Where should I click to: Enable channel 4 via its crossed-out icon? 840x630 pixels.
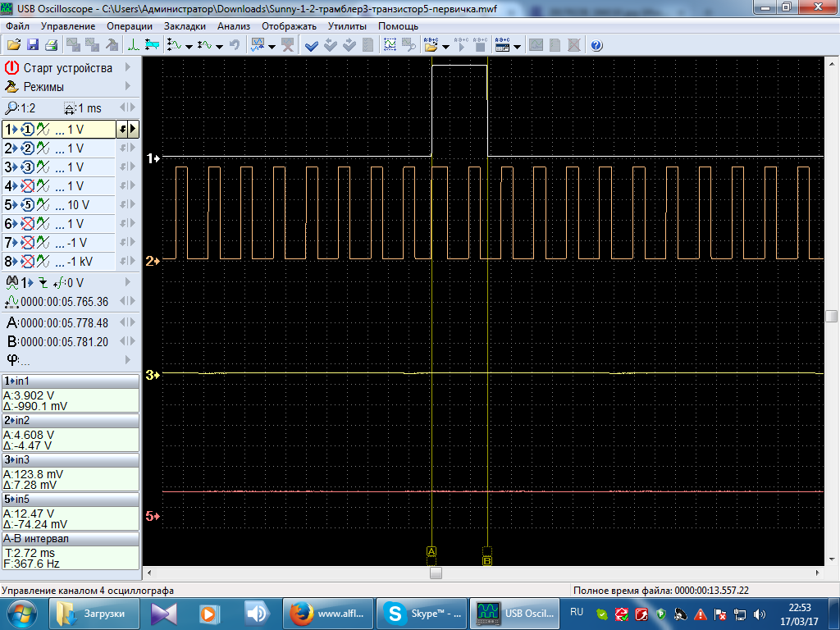[x=27, y=186]
